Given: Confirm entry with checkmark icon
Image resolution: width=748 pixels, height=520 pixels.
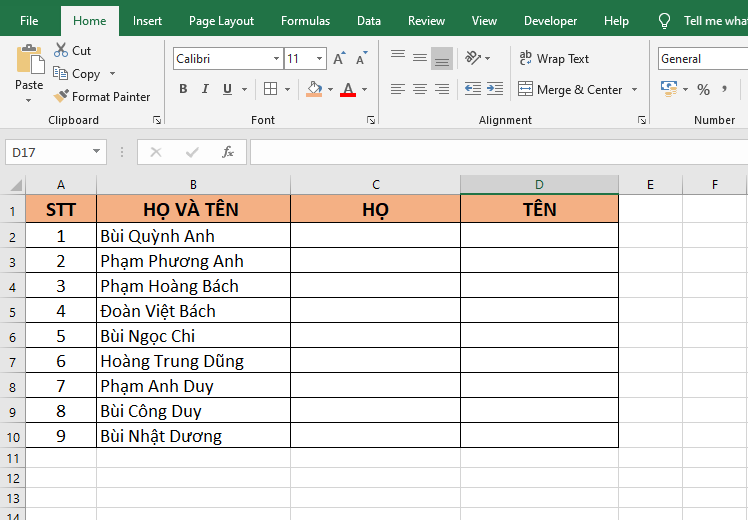Looking at the screenshot, I should point(192,152).
